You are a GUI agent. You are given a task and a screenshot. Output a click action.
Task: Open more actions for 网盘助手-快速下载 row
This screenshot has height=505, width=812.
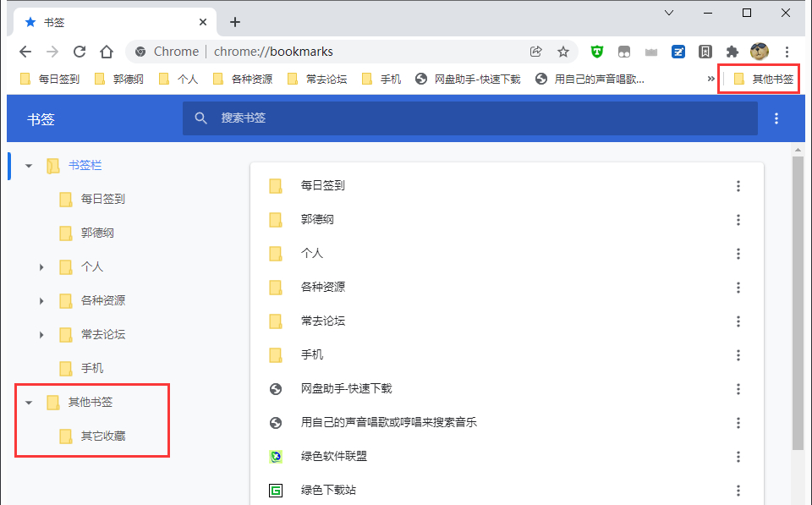(738, 389)
